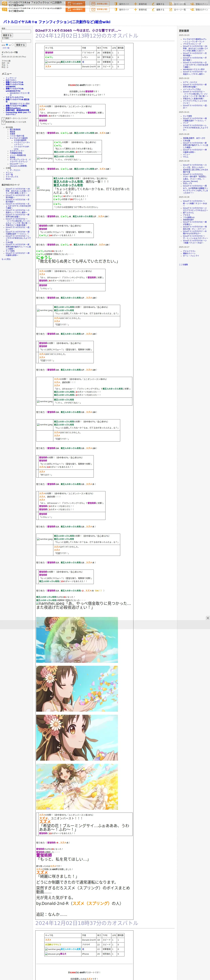Screen dimensions: 210x980
Task: Click the 光が見えた気がする。 text line
Action: (x=55, y=898)
